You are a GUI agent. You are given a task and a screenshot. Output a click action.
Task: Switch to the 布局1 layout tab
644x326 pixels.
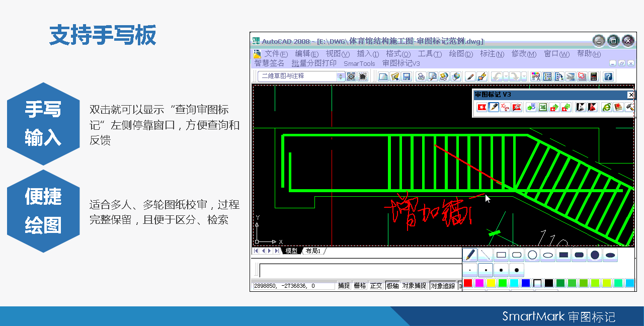click(312, 251)
